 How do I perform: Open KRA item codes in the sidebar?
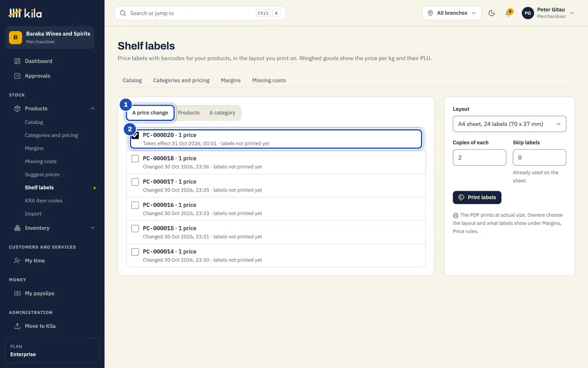click(44, 201)
